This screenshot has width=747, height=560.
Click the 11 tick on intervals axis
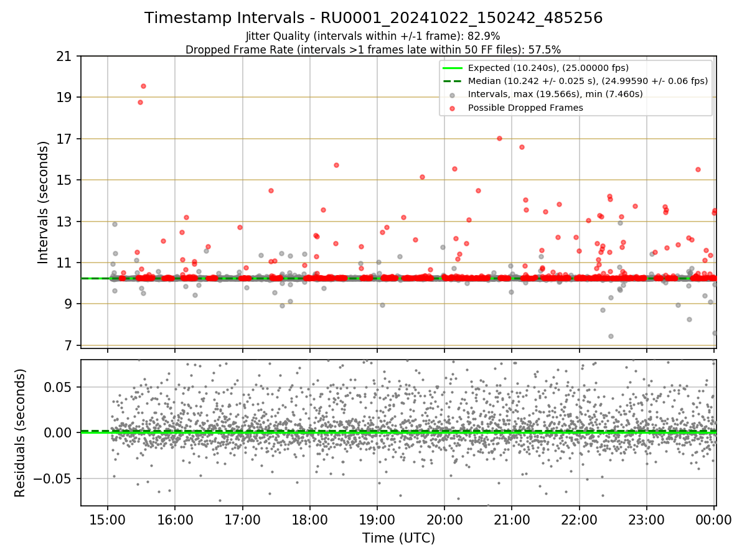(x=66, y=263)
